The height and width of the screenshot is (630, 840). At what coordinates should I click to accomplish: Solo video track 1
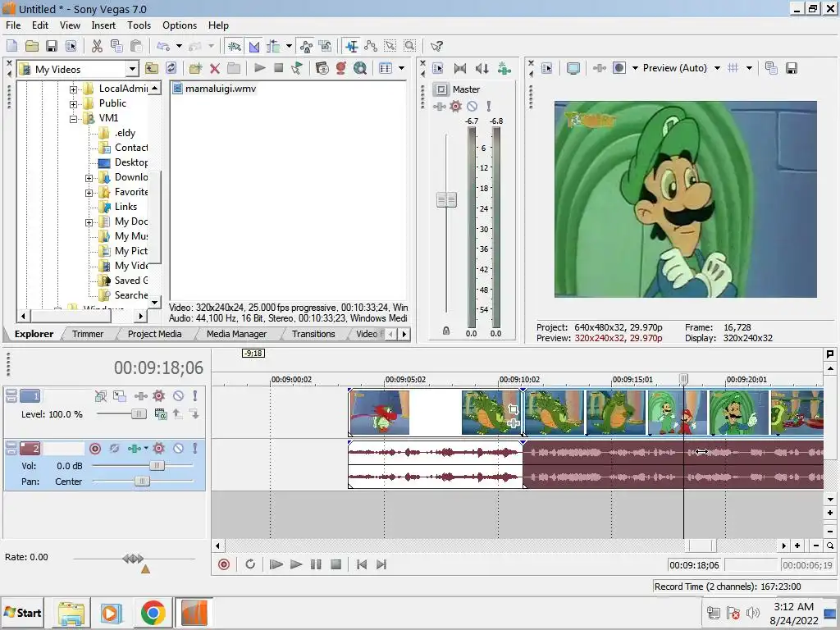pos(195,396)
